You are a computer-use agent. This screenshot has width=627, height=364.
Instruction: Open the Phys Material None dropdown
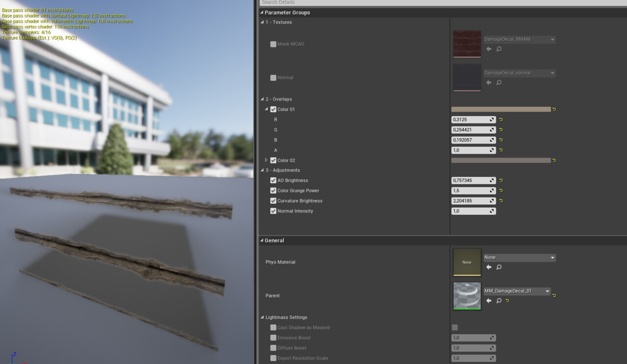pos(520,258)
